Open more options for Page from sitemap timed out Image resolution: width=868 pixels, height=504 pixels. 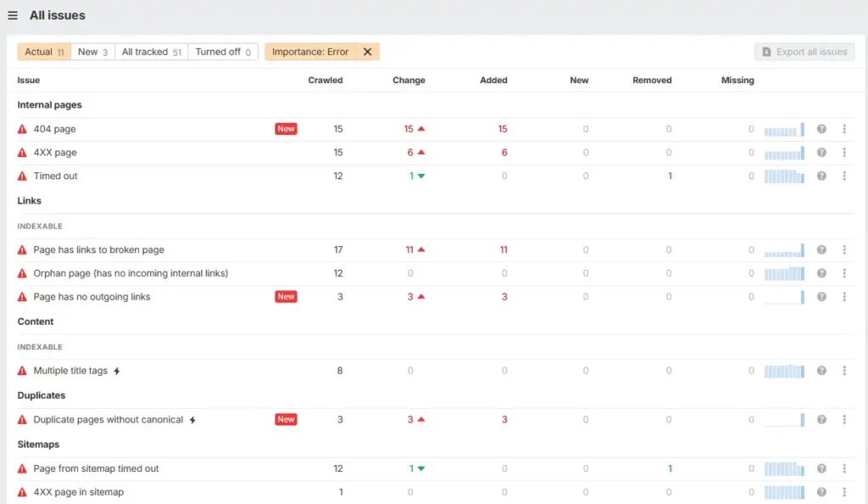(844, 468)
